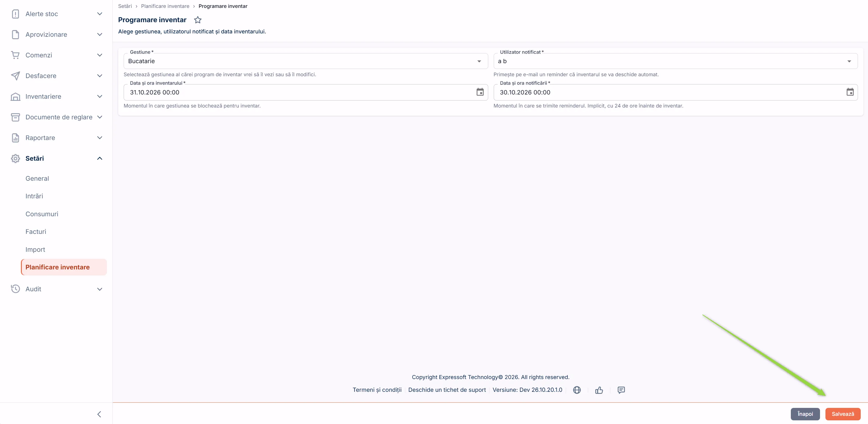
Task: Expand the Alerte stoc menu chevron
Action: pyautogui.click(x=99, y=14)
